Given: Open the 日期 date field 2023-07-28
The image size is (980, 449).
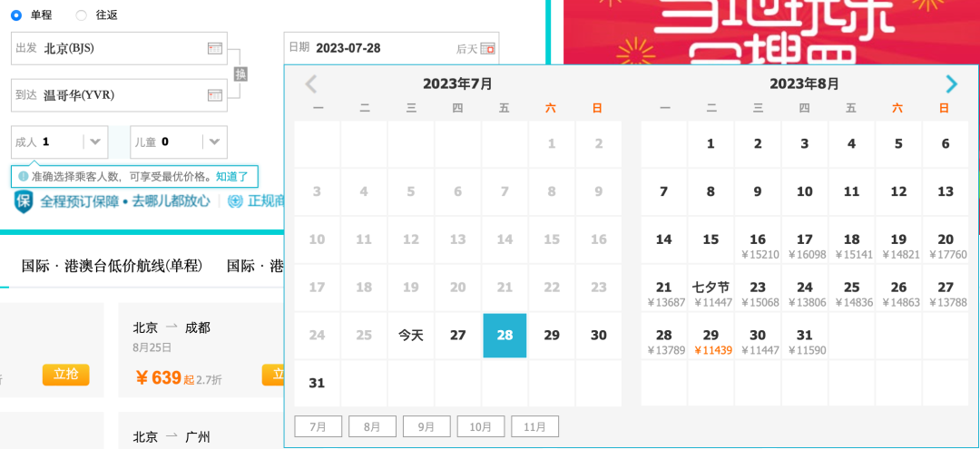Looking at the screenshot, I should 391,48.
